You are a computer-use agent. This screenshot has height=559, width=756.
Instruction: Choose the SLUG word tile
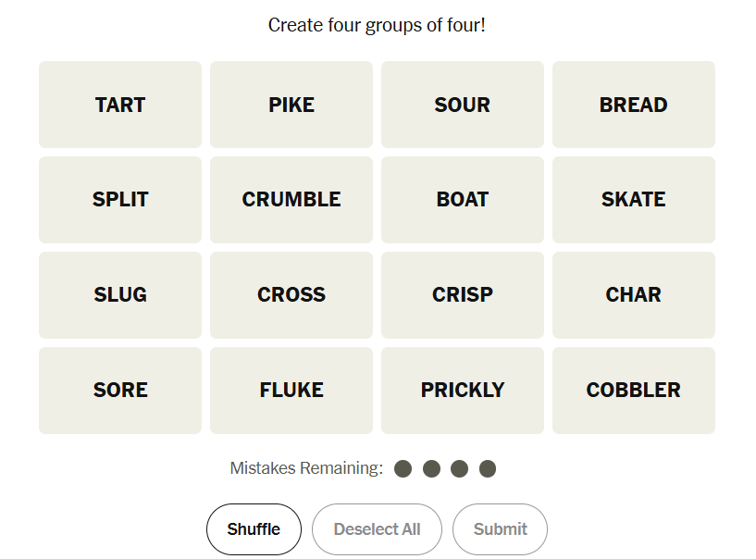[120, 295]
